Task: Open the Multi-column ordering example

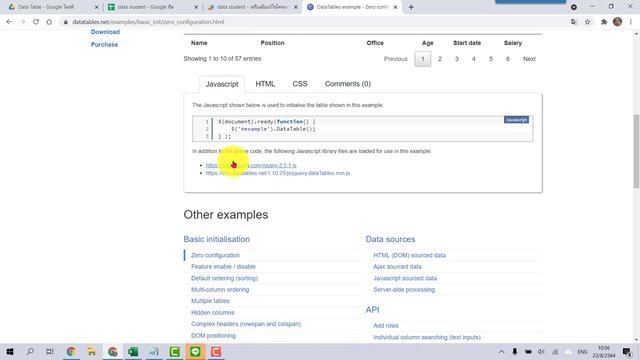Action: click(x=220, y=289)
